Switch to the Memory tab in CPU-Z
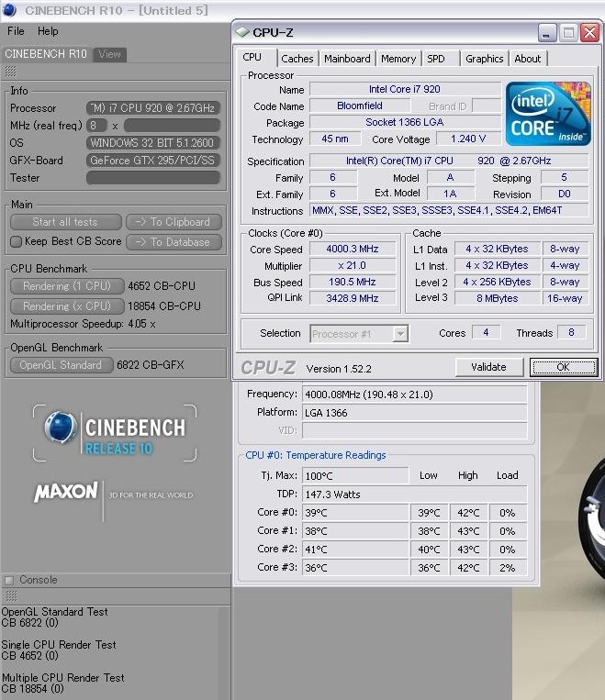The width and height of the screenshot is (605, 700). 398,59
